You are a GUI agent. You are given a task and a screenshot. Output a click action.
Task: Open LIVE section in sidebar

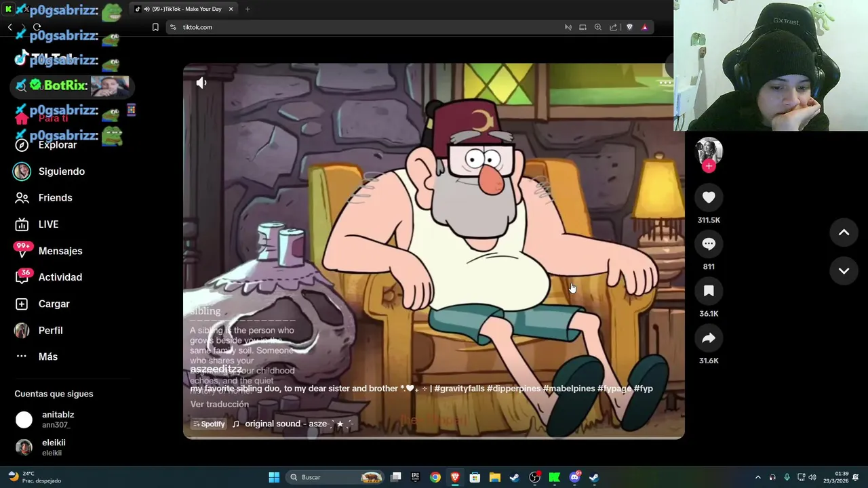click(49, 224)
